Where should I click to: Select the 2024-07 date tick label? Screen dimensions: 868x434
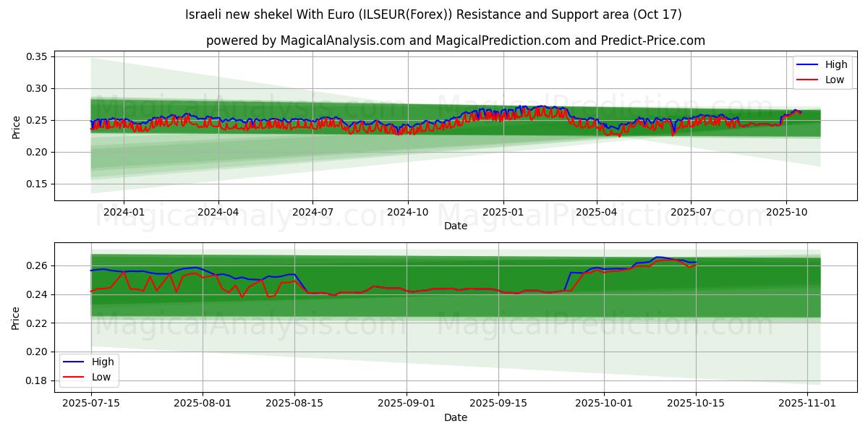[312, 213]
